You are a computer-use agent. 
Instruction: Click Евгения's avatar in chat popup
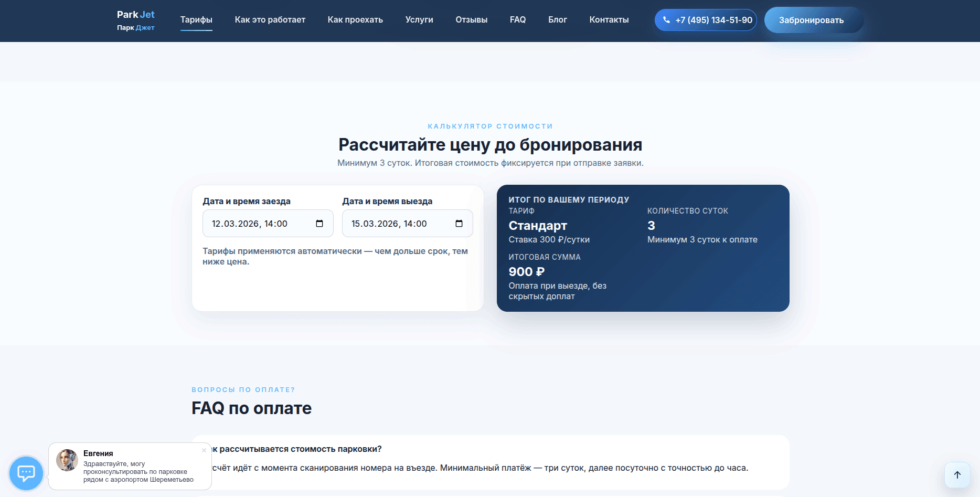click(67, 460)
